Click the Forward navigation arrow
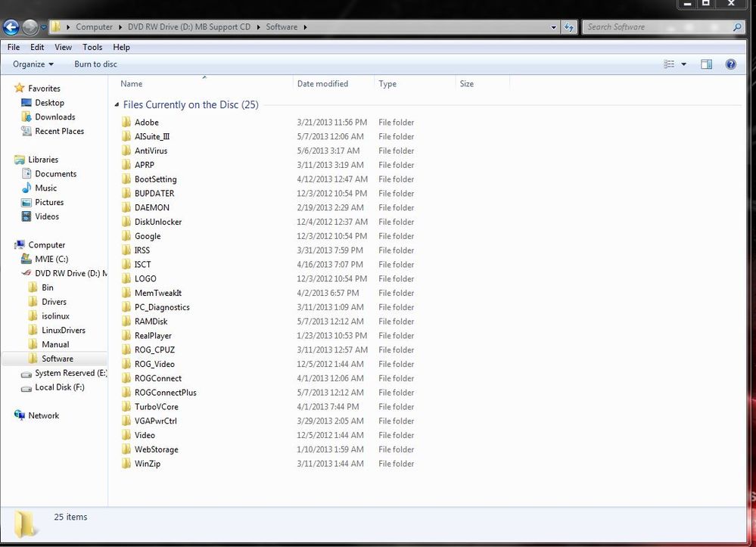This screenshot has width=756, height=547. click(x=30, y=27)
